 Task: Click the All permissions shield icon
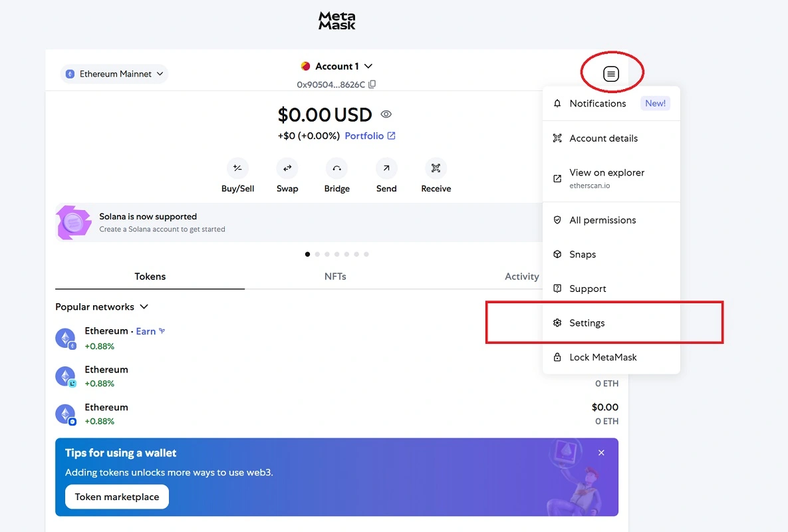pyautogui.click(x=557, y=220)
